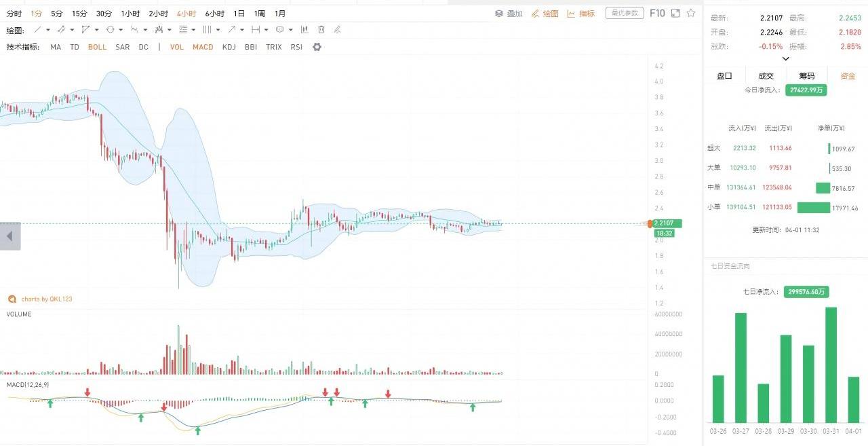This screenshot has width=868, height=446.
Task: Select the line drawing tool
Action: pyautogui.click(x=37, y=30)
